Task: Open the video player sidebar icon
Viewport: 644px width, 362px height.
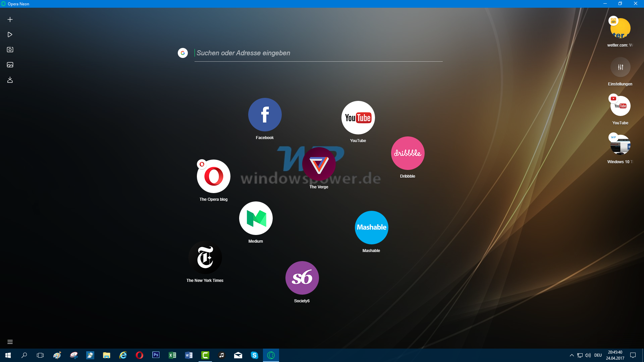Action: (10, 35)
